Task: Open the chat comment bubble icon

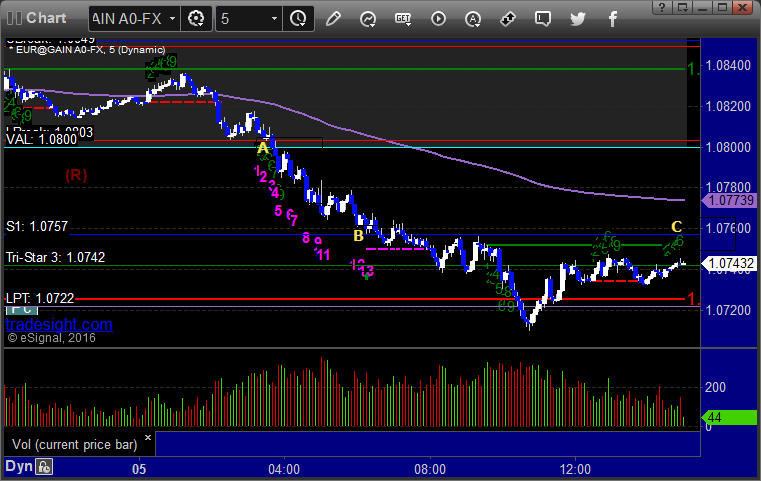Action: coord(543,19)
